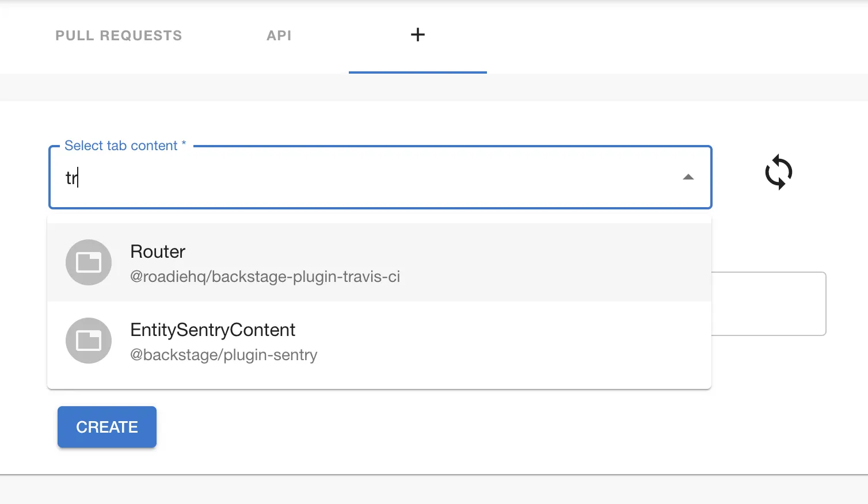Switch to the API tab
Image resolution: width=868 pixels, height=504 pixels.
click(279, 36)
